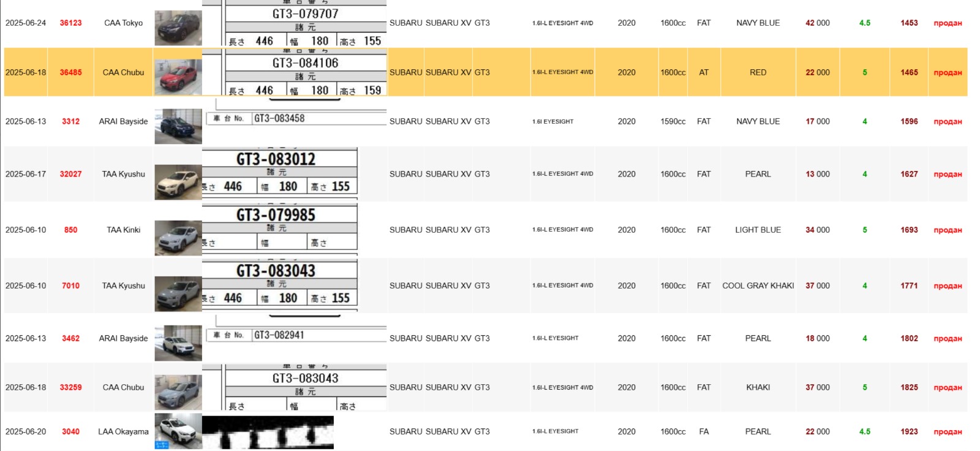Image resolution: width=980 pixels, height=451 pixels.
Task: Select price 1802 cell
Action: point(909,338)
